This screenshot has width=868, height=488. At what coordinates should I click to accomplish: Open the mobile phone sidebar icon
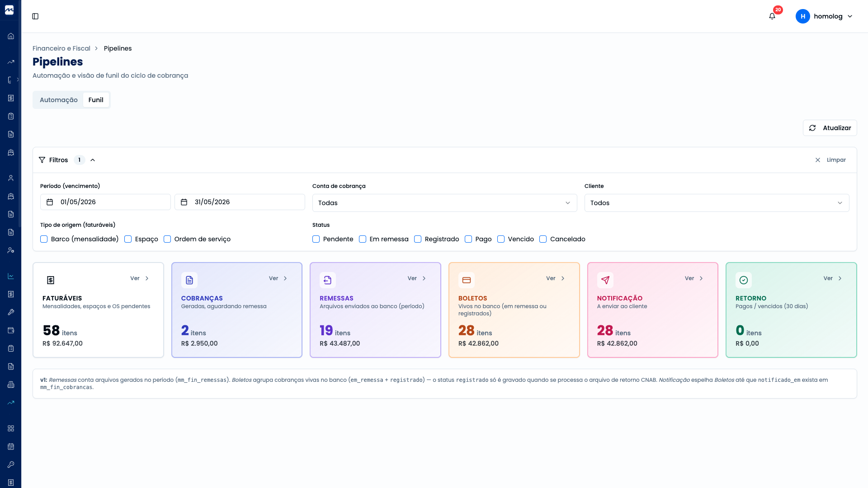click(x=10, y=80)
